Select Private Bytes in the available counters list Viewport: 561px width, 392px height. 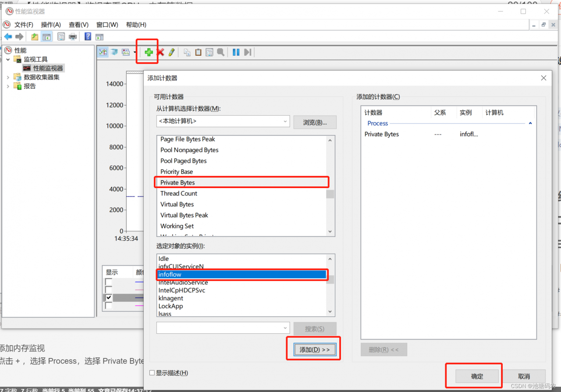241,182
